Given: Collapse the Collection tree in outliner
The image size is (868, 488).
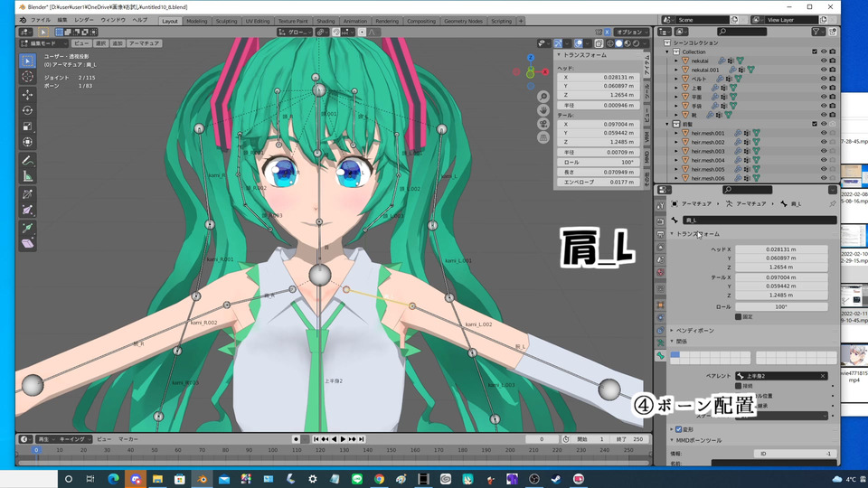Looking at the screenshot, I should click(667, 52).
